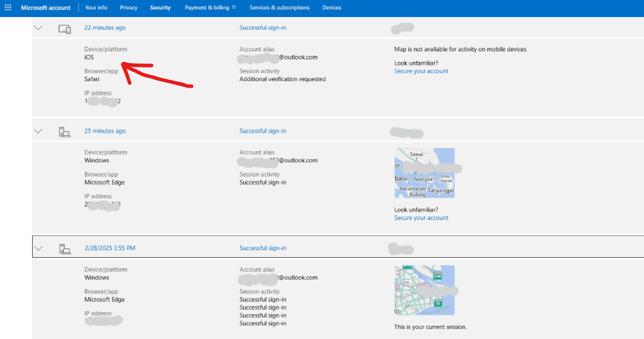Open the Your info tab

(x=96, y=7)
